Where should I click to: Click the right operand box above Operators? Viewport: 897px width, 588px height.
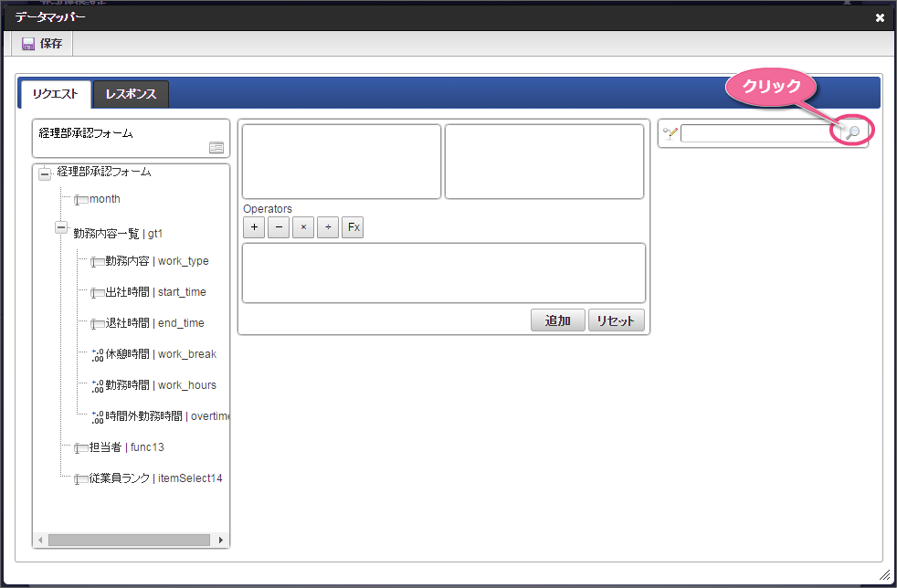[544, 162]
